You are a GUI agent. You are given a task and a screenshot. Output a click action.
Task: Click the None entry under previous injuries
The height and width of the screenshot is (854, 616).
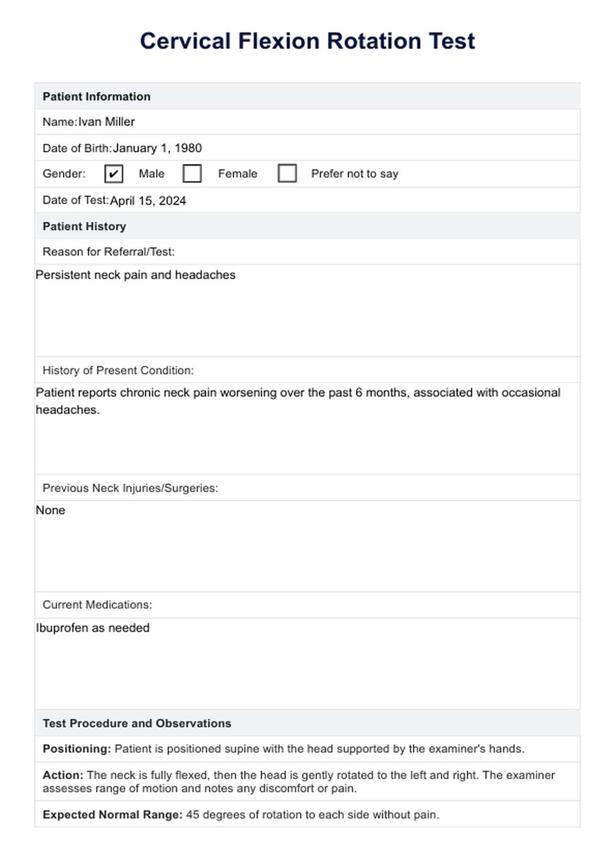coord(51,510)
